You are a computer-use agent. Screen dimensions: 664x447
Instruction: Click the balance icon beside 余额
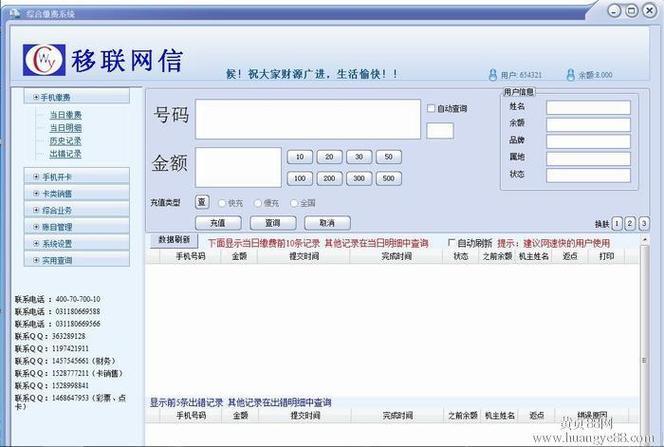point(571,75)
